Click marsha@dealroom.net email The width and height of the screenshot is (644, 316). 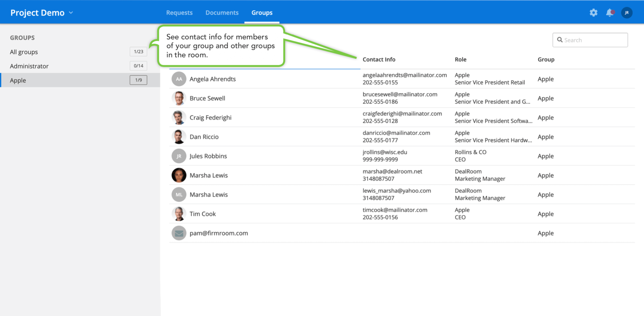392,172
